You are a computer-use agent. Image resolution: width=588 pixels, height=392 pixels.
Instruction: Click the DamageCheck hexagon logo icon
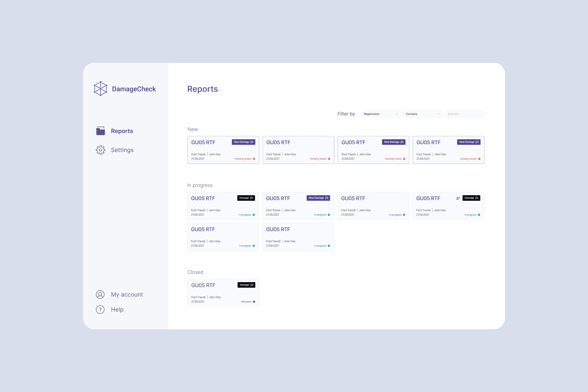coord(100,89)
